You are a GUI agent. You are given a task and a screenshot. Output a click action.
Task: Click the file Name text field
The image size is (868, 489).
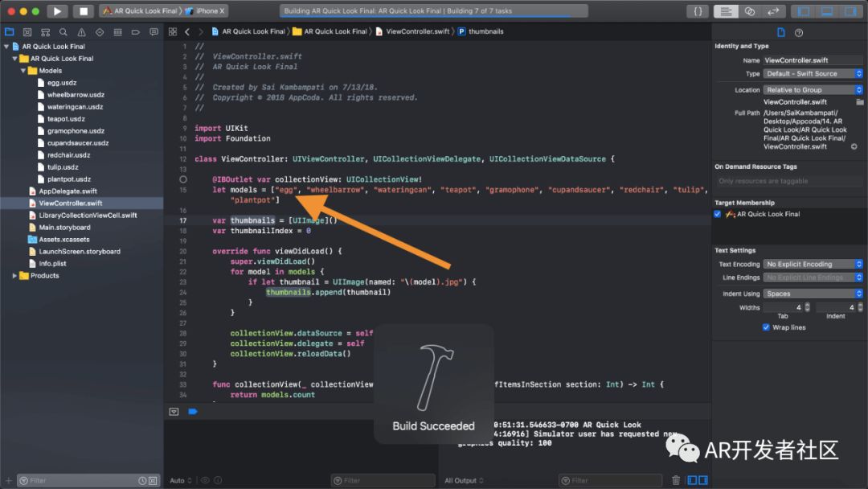point(812,60)
